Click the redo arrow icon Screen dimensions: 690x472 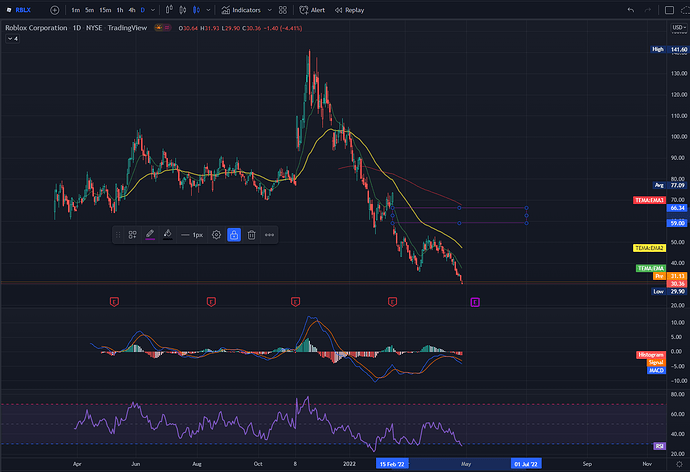(647, 10)
